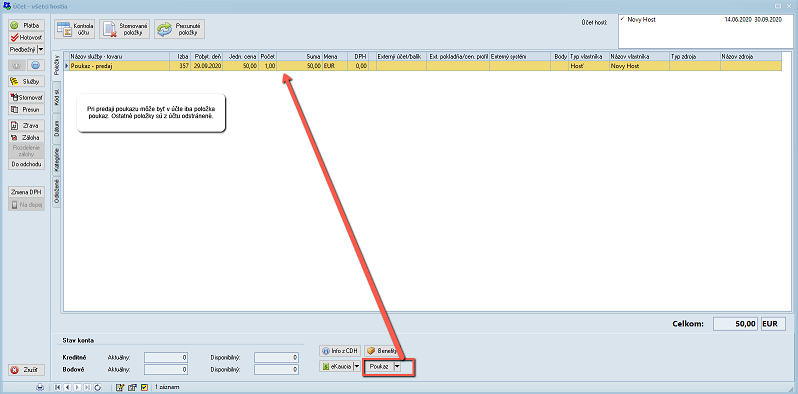The width and height of the screenshot is (798, 394).
Task: Click the Hotovosť cash button
Action: click(x=26, y=37)
